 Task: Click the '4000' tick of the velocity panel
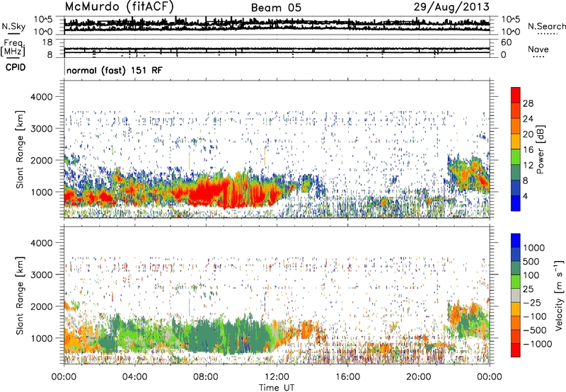tap(42, 243)
